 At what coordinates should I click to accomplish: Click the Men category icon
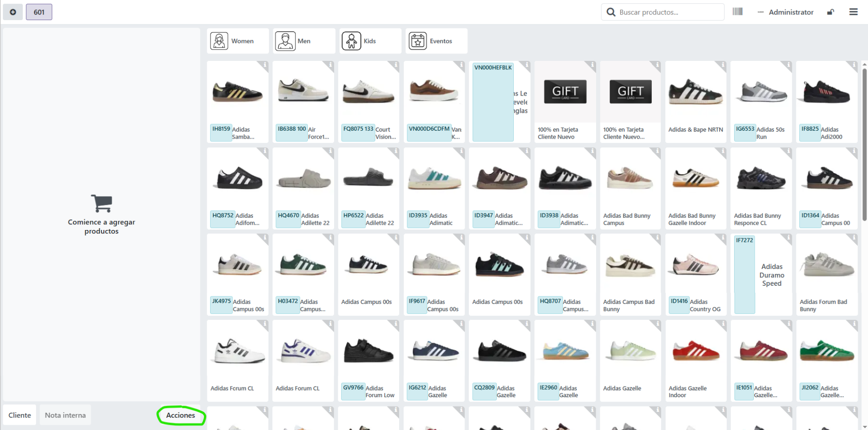click(x=285, y=41)
